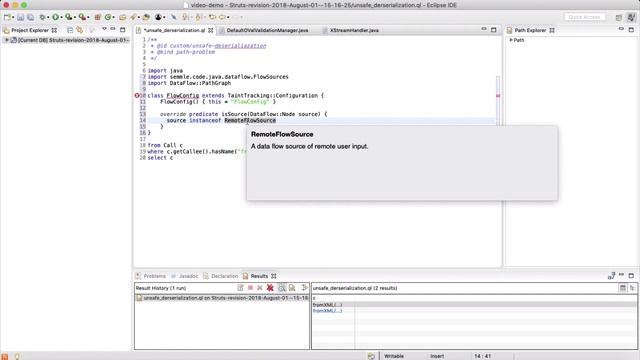Screen dimensions: 640x360
Task: Click the FlowConfig class name on line 10
Action: 183,96
